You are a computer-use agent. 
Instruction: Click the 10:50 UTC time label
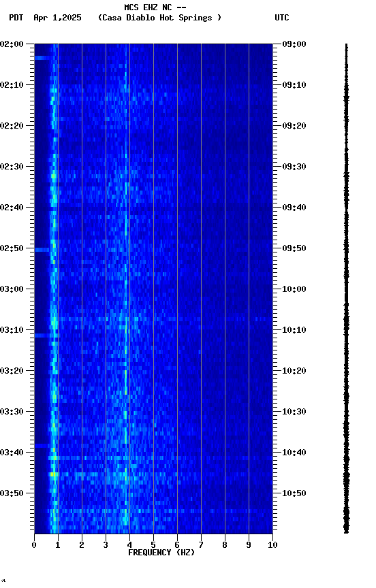294,493
